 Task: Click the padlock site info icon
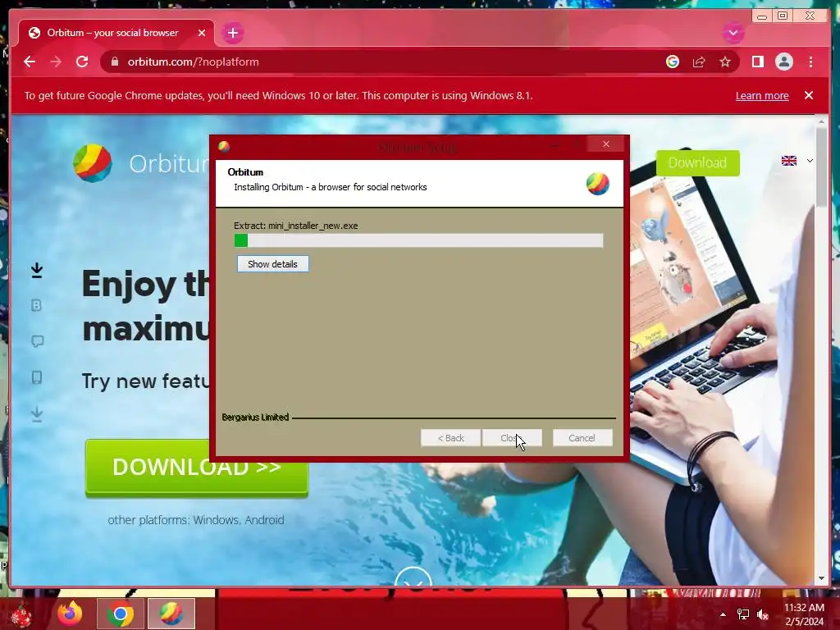tap(114, 62)
